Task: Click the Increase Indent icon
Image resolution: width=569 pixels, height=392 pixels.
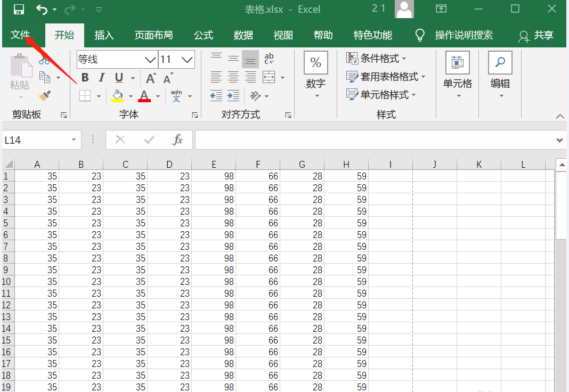Action: (x=233, y=96)
